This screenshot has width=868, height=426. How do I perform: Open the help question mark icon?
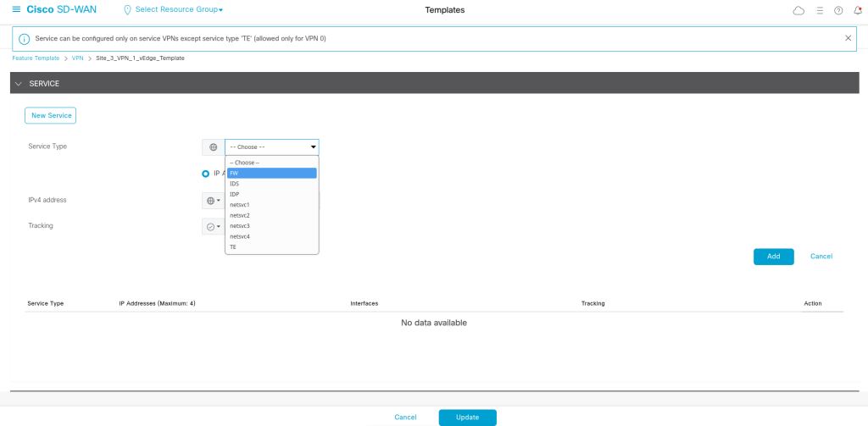(838, 10)
